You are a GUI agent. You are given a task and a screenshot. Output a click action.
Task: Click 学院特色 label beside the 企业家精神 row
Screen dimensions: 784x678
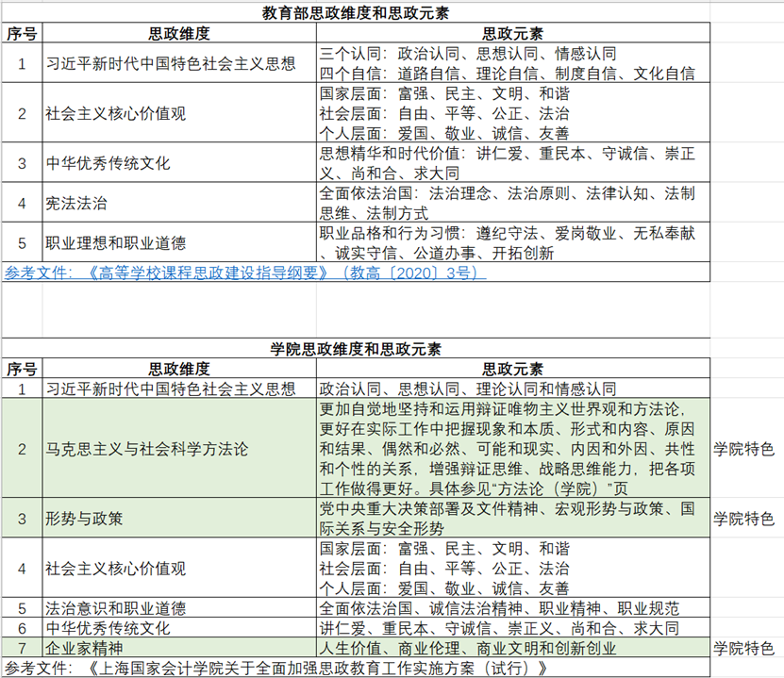(743, 649)
